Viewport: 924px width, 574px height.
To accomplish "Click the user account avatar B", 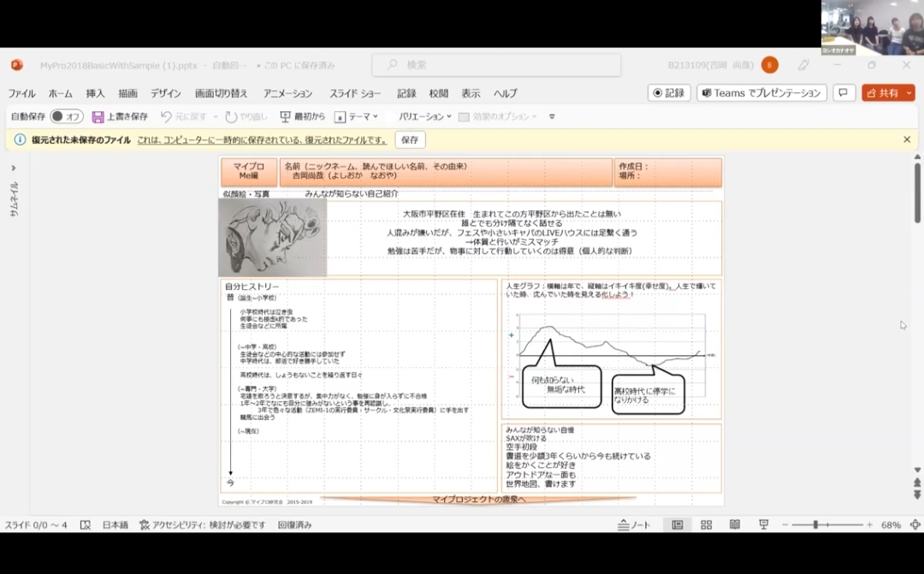I will [x=770, y=65].
